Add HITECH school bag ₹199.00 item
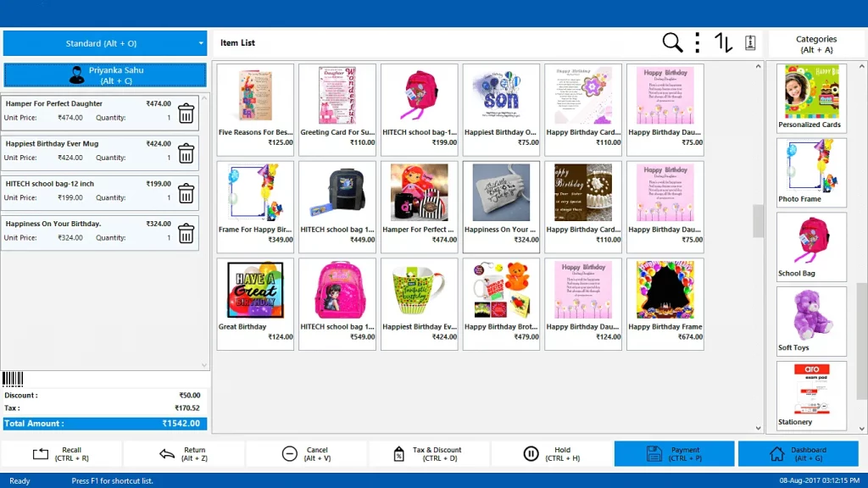 (419, 109)
